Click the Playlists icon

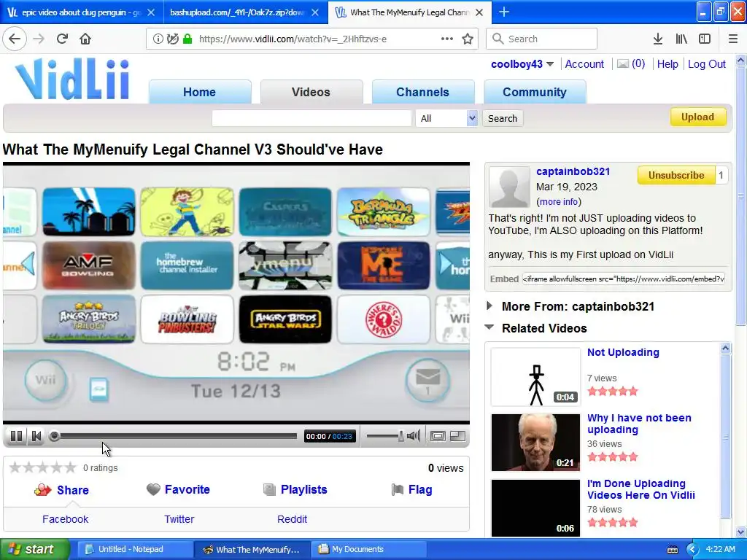click(269, 489)
